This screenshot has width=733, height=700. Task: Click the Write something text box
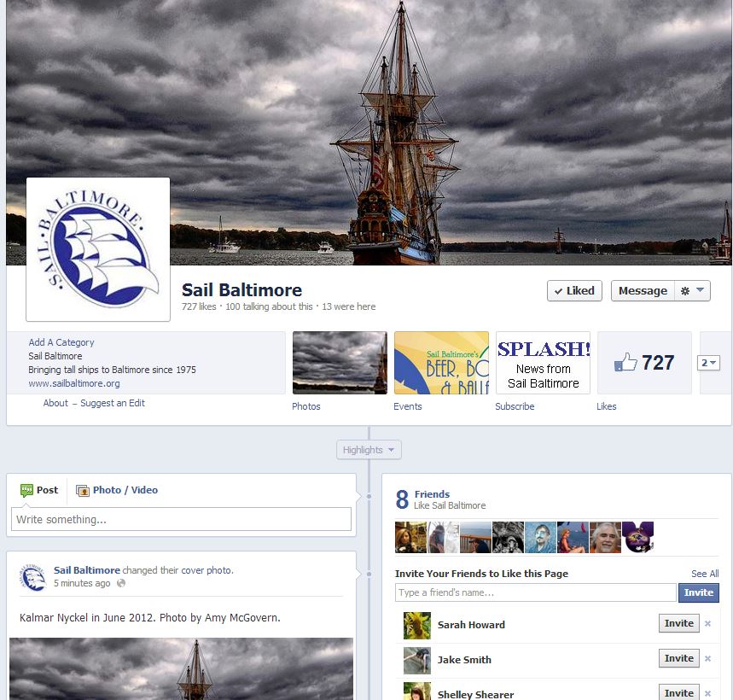[x=182, y=519]
